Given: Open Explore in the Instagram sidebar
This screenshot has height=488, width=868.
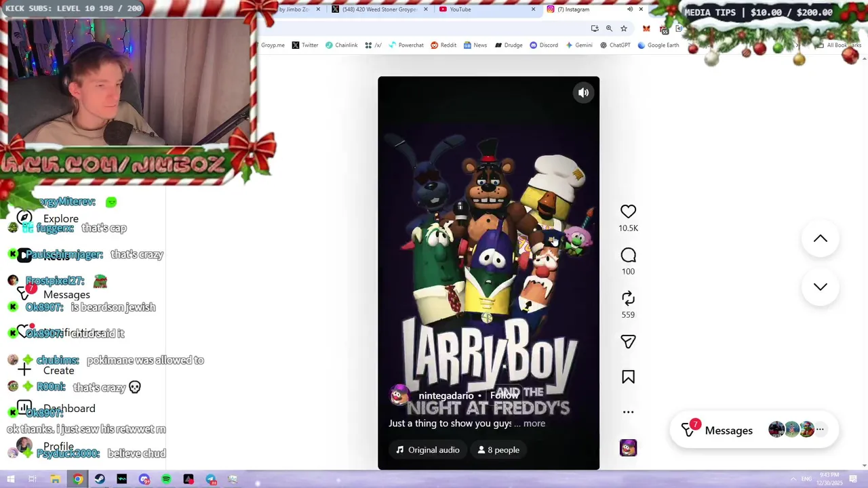Looking at the screenshot, I should (47, 219).
